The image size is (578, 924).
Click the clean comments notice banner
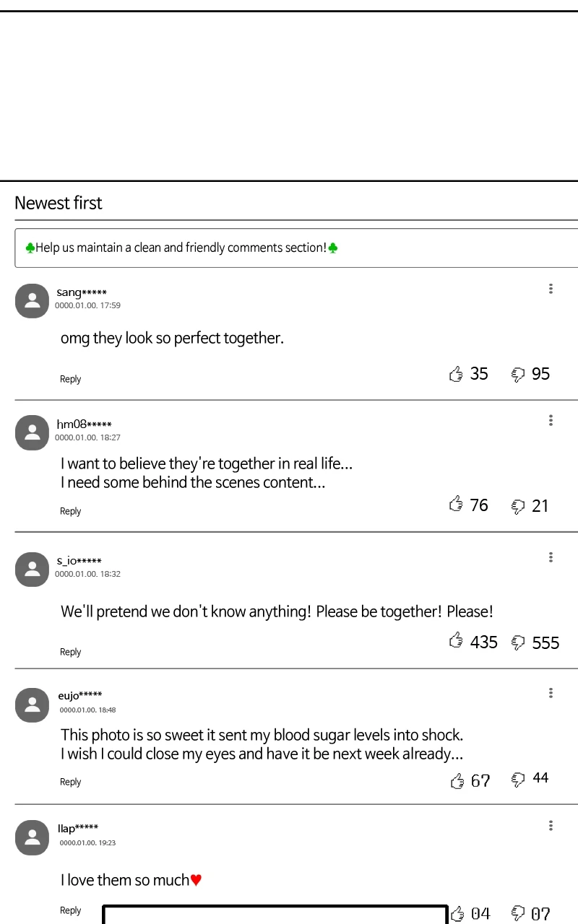pos(296,248)
